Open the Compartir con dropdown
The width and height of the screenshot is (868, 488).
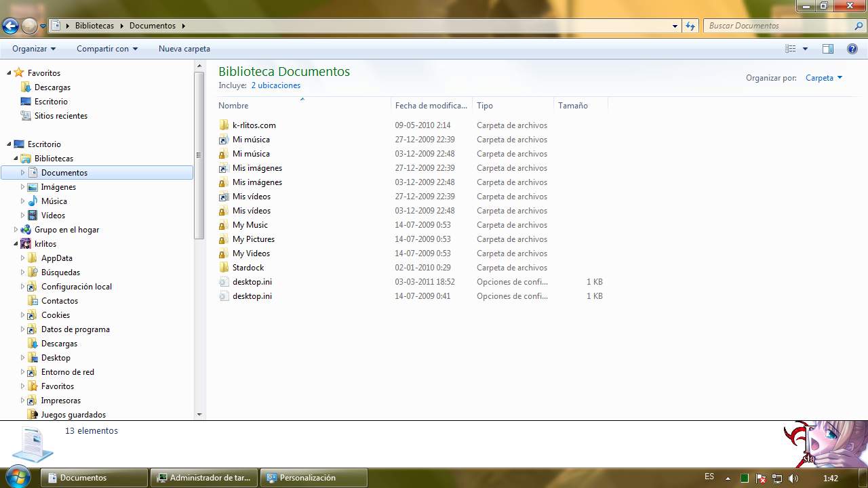[x=106, y=49]
